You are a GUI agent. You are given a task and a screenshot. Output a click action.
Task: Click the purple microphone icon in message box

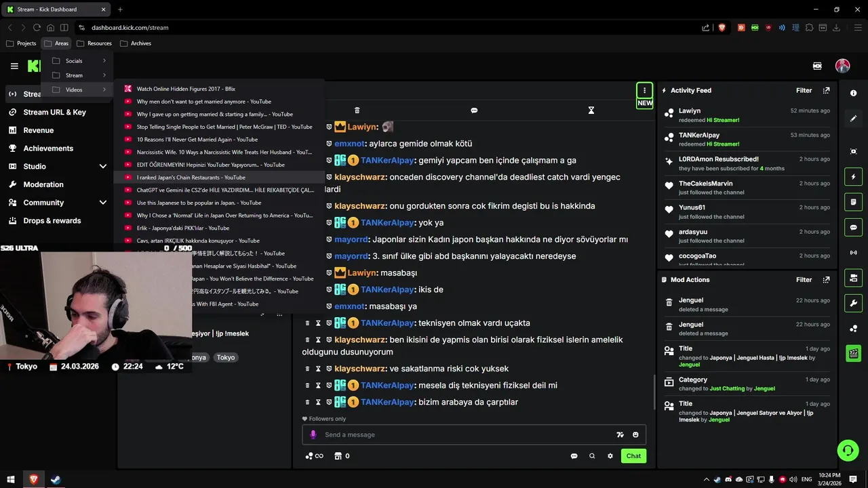click(x=313, y=434)
